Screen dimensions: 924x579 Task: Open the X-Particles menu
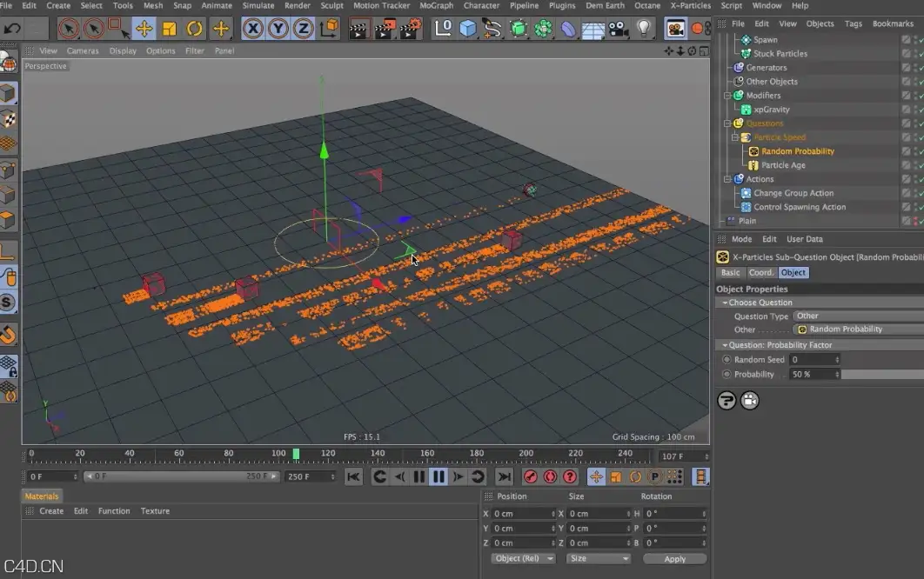pyautogui.click(x=691, y=5)
